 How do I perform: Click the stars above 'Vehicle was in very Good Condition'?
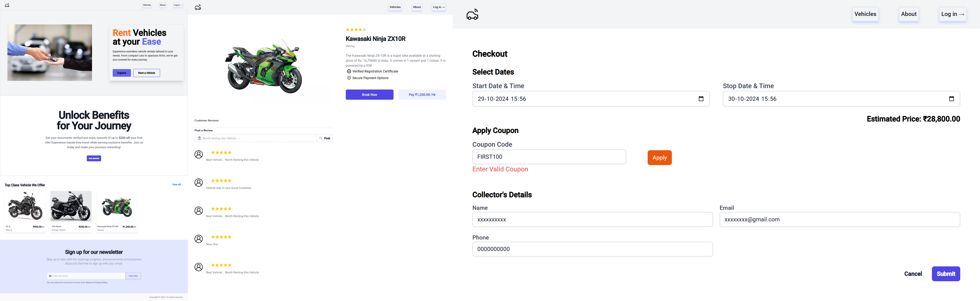tap(221, 181)
